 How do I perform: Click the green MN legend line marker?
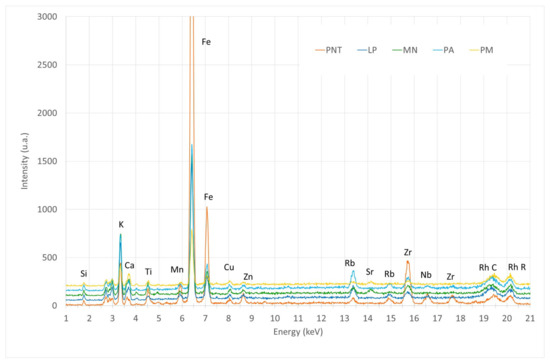pyautogui.click(x=397, y=51)
